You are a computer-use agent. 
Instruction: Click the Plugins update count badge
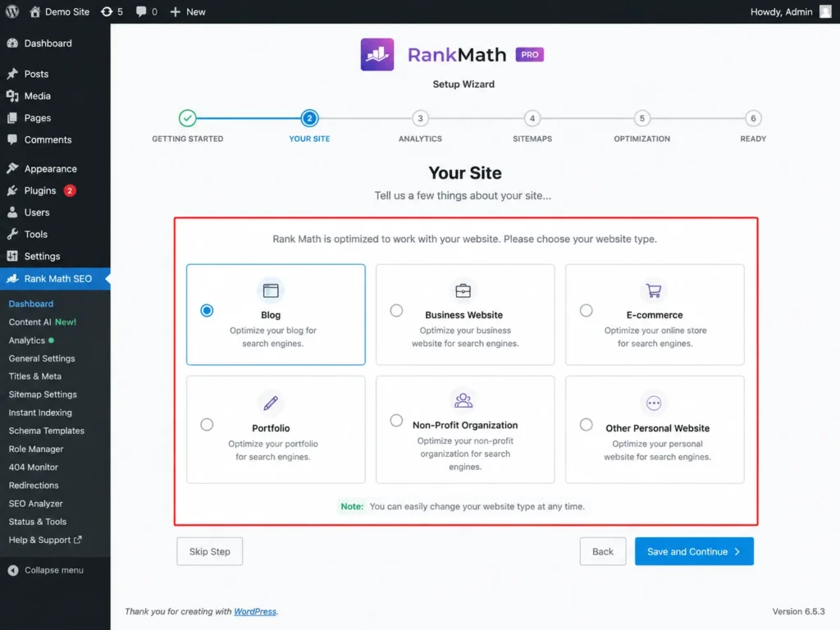pos(70,190)
